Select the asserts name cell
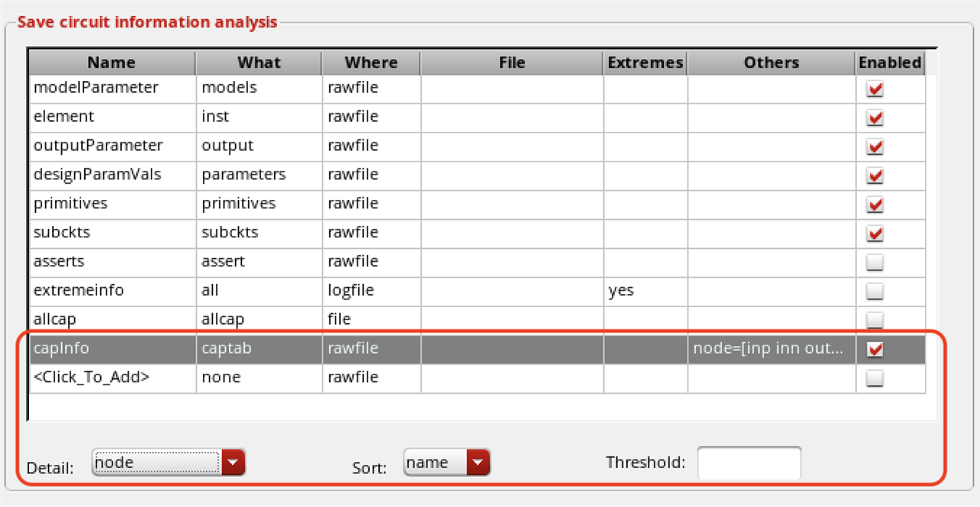 click(x=113, y=262)
